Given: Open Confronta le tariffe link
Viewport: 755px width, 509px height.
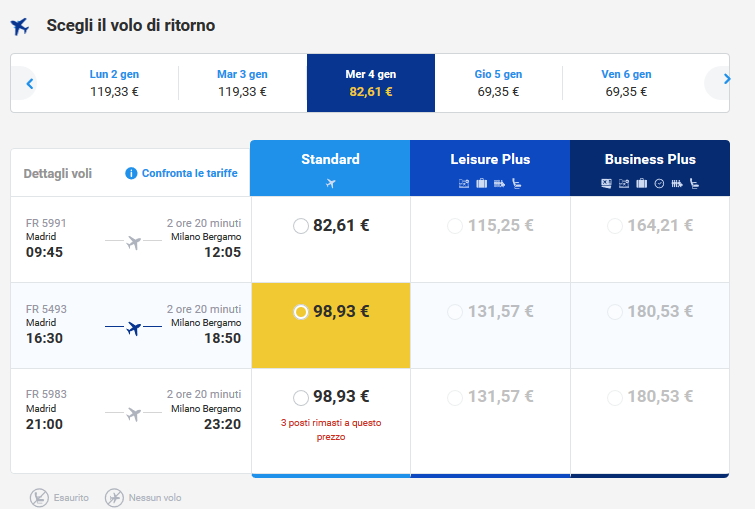Looking at the screenshot, I should (190, 173).
